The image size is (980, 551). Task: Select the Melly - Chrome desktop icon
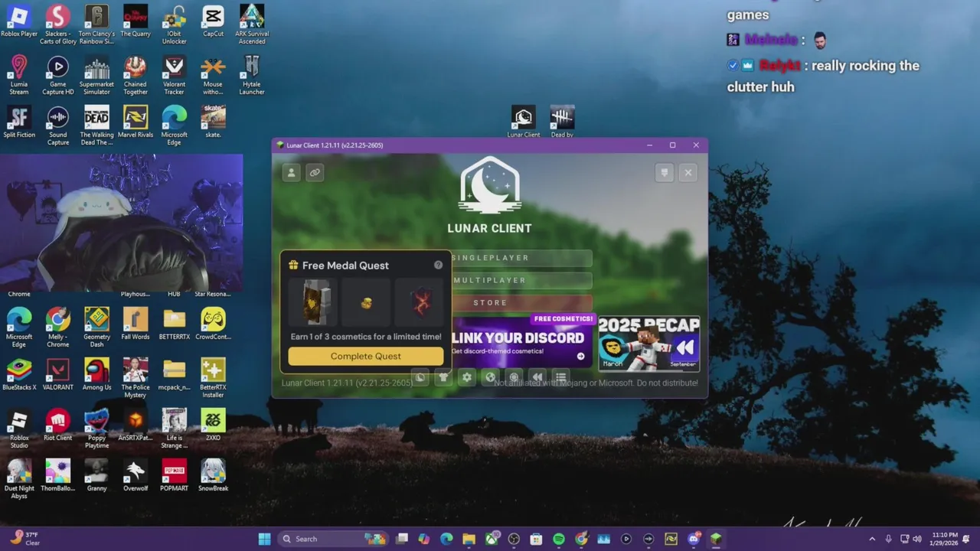point(58,327)
